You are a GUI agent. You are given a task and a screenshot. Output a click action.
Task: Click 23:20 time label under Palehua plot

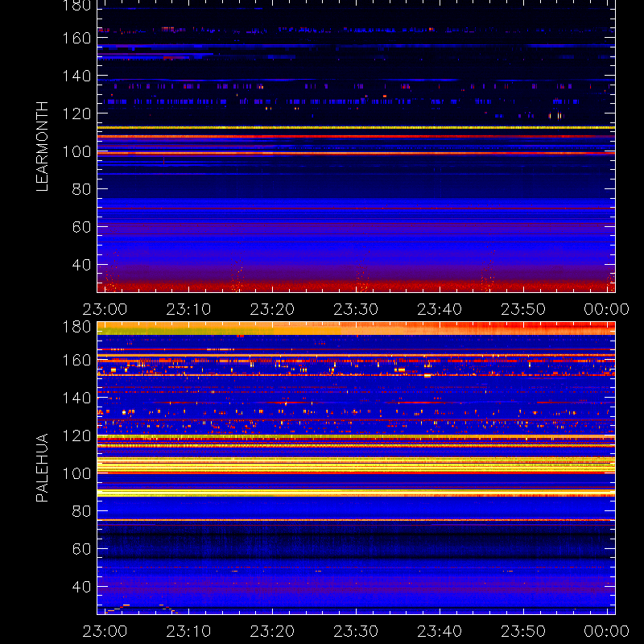[272, 631]
